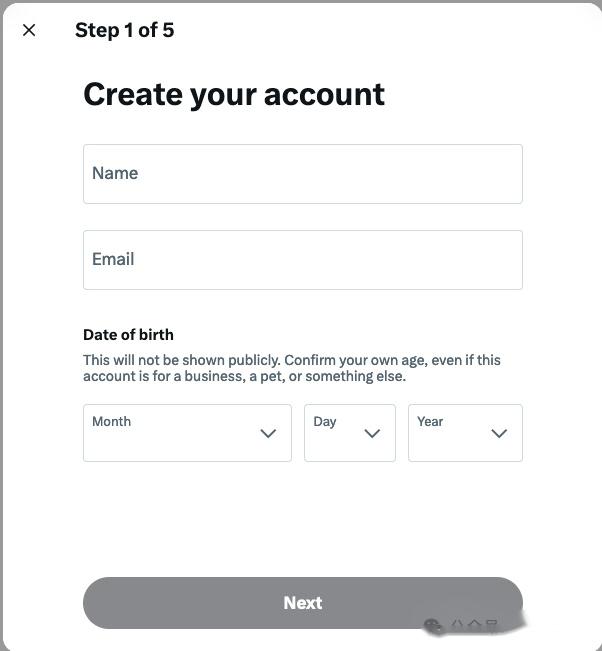Click the Day chevron arrow

pyautogui.click(x=372, y=433)
